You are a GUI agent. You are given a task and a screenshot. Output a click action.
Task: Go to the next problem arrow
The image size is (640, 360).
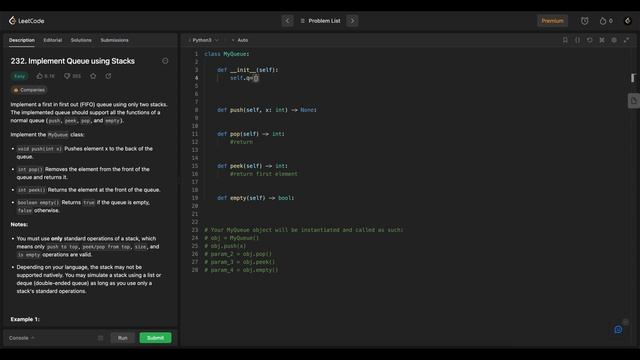click(352, 21)
